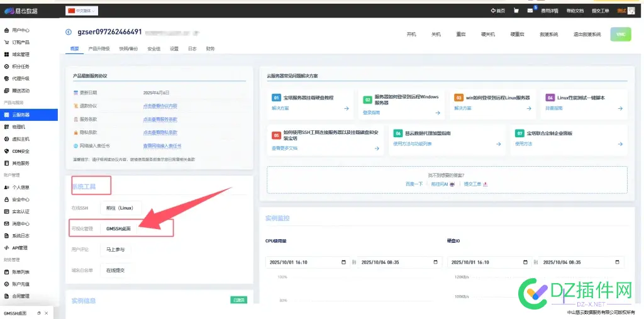This screenshot has width=644, height=319.
Task: Click the 云服务器 sidebar icon
Action: pos(6,115)
